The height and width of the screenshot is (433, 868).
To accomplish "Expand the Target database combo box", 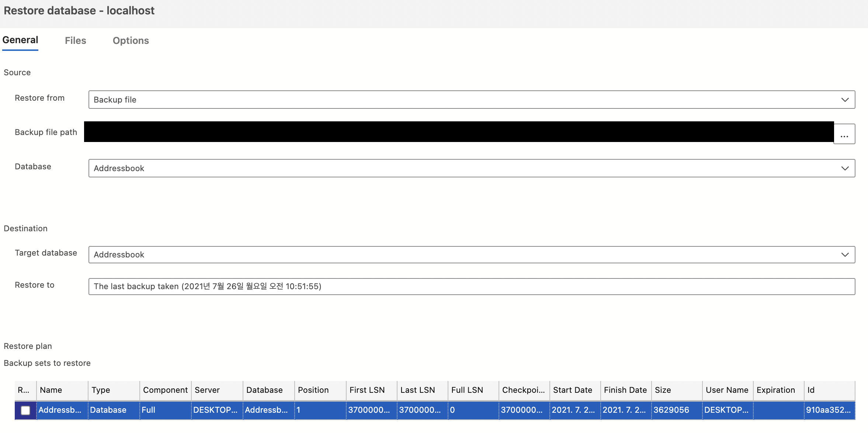I will [x=845, y=255].
